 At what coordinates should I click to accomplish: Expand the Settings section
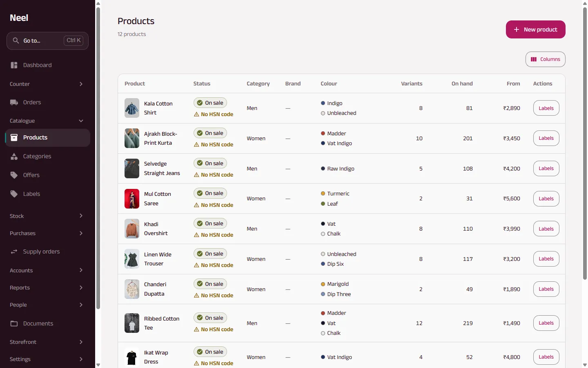pos(47,359)
